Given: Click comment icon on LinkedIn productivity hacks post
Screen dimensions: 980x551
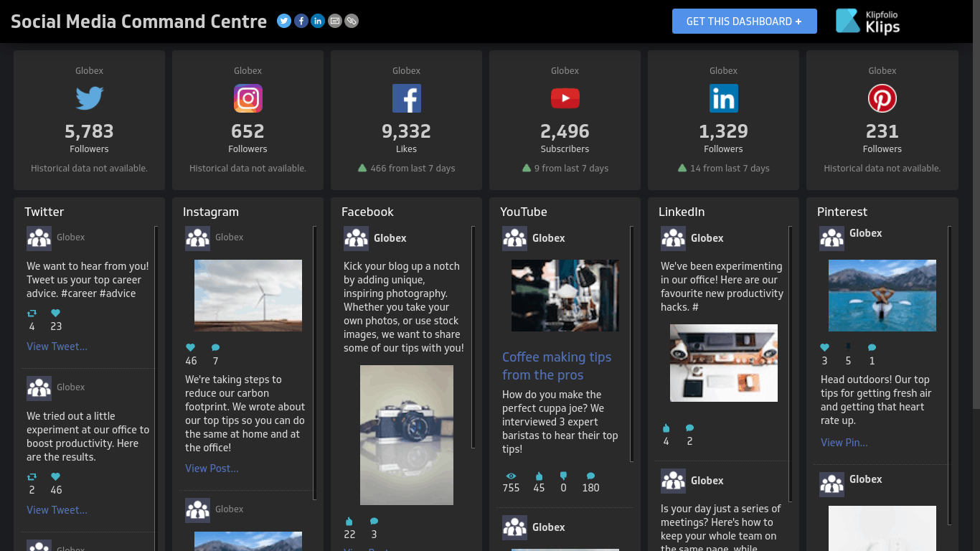Looking at the screenshot, I should point(689,428).
